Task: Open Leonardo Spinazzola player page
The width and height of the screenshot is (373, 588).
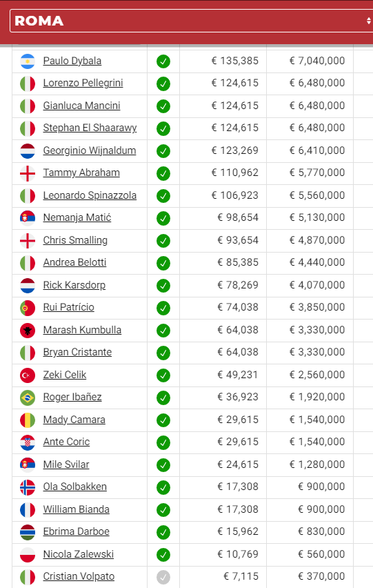Action: coord(90,195)
